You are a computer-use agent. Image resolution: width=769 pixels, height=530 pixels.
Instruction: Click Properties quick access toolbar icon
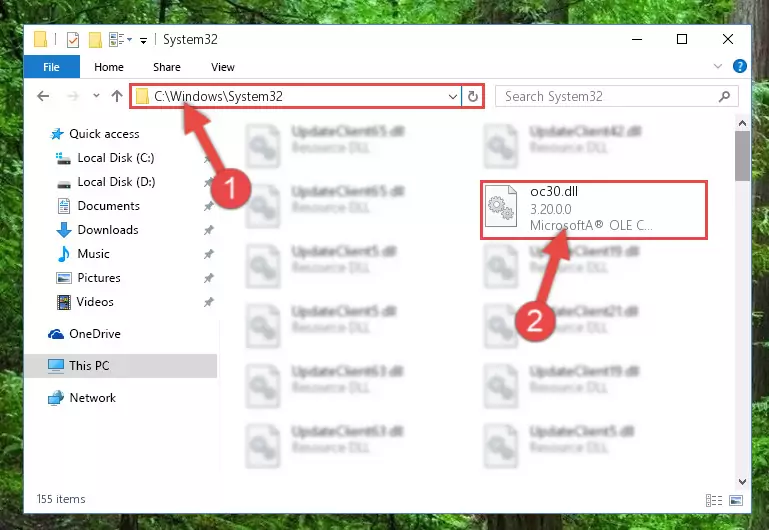click(x=73, y=39)
